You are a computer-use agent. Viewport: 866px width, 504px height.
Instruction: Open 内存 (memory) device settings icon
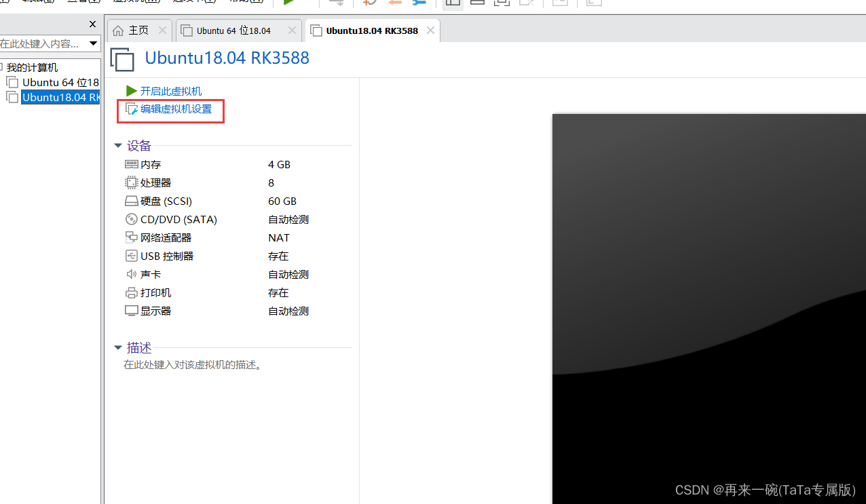[x=131, y=164]
